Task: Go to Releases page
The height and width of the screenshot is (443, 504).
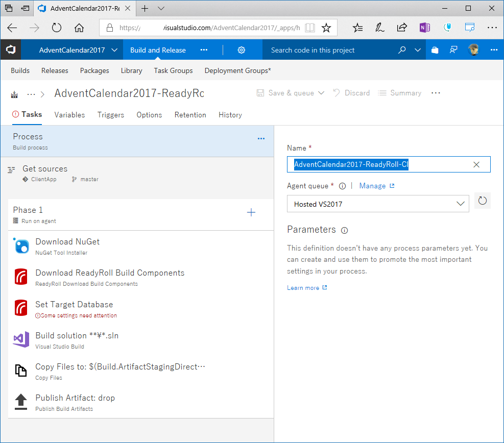Action: pos(55,70)
